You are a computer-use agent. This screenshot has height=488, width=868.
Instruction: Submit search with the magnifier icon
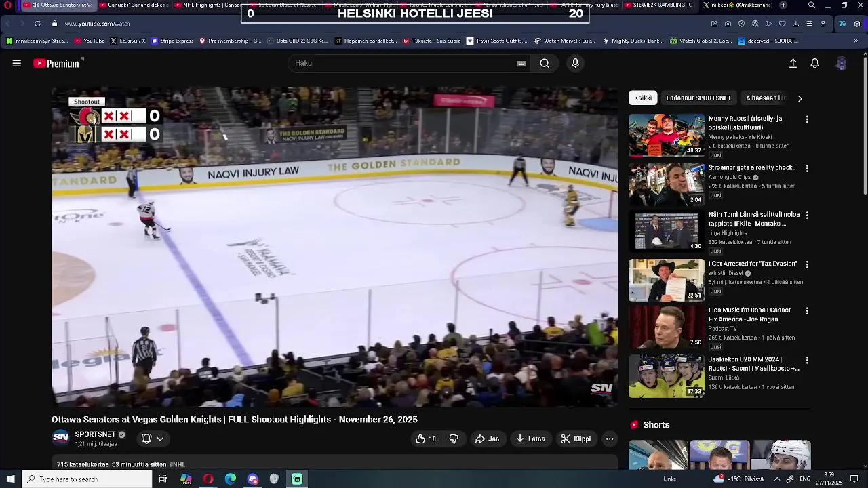[x=545, y=63]
